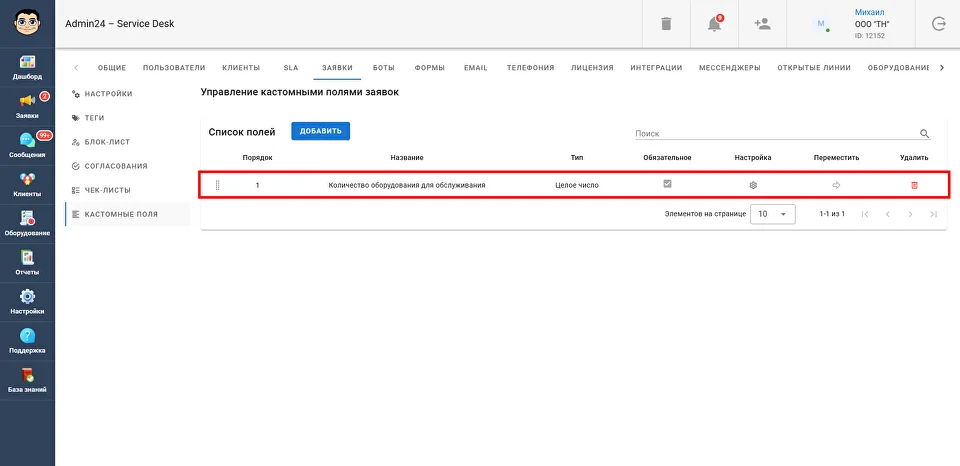Switch to the Интеграции tab

coord(656,68)
